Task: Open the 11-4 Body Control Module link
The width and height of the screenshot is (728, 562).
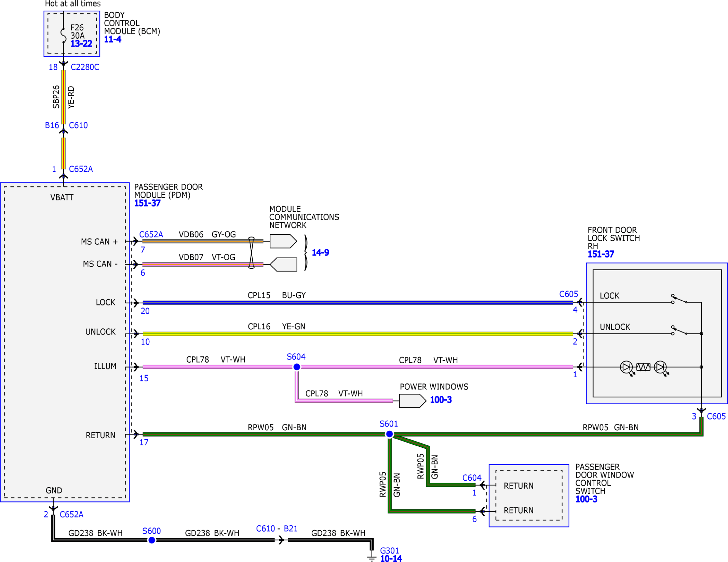Action: pos(112,39)
